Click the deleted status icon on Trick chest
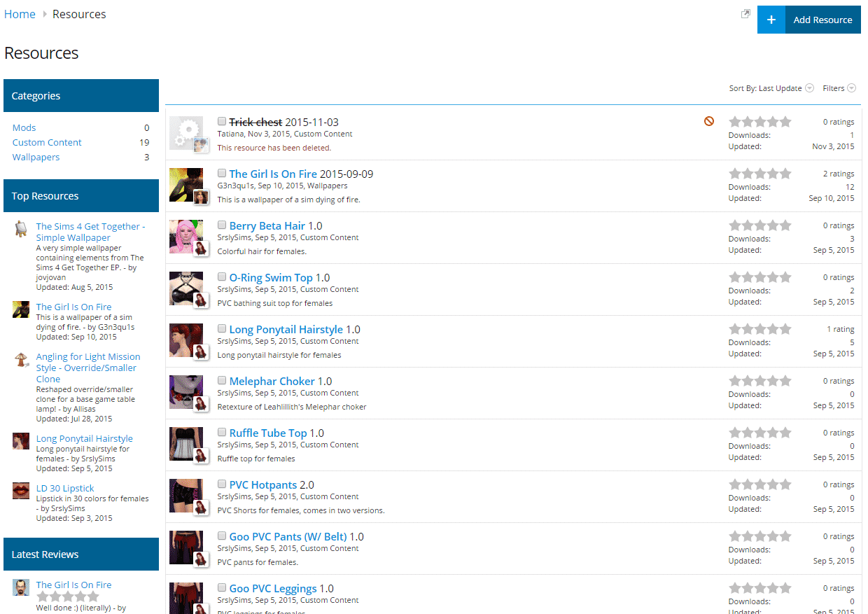868x614 pixels. (709, 121)
